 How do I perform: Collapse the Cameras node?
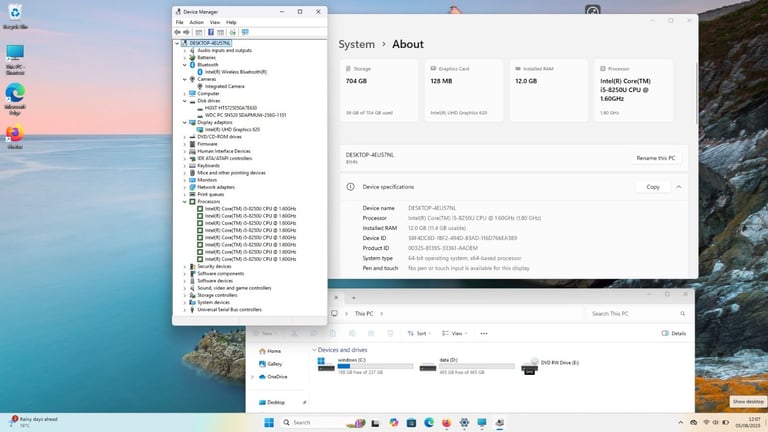coord(185,79)
